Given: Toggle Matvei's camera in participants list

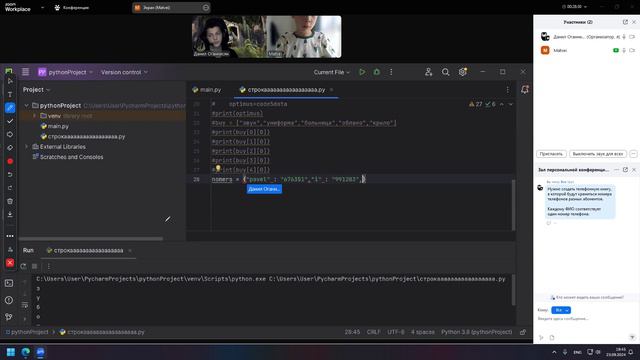Looking at the screenshot, I should [x=632, y=50].
